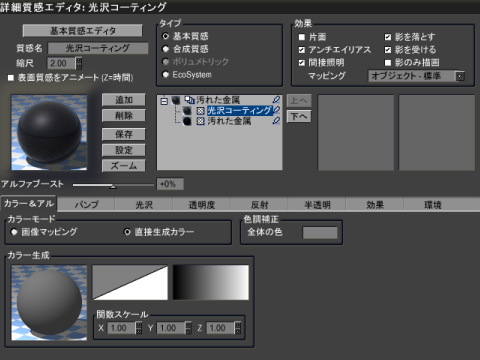Click the gray sphere in カラー生成
Screen dimensions: 480x360
pos(49,303)
